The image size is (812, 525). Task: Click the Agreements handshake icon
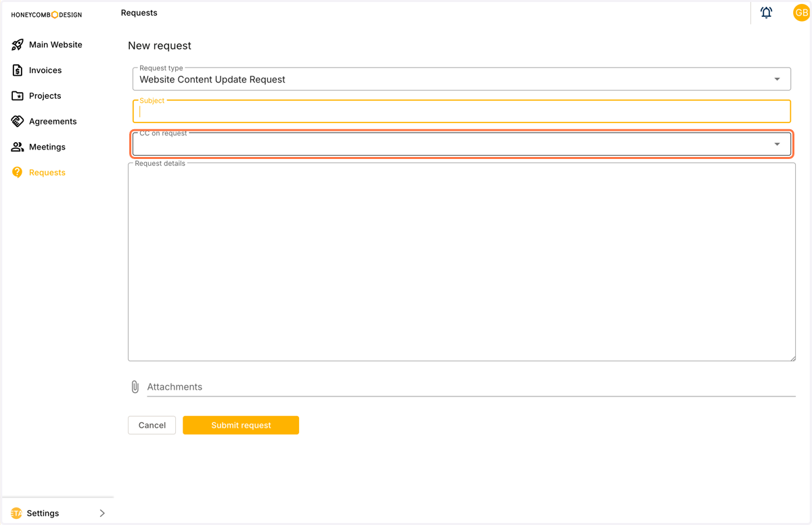click(x=18, y=121)
